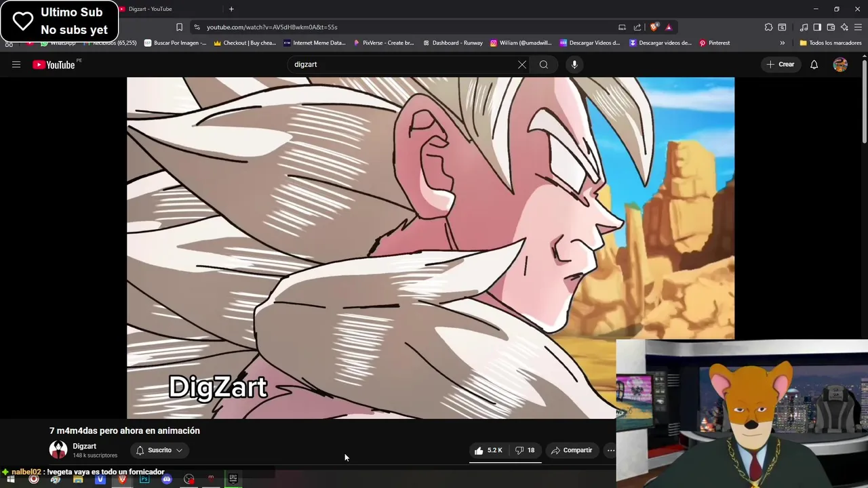Click the video title text
Image resolution: width=868 pixels, height=488 pixels.
click(x=125, y=430)
